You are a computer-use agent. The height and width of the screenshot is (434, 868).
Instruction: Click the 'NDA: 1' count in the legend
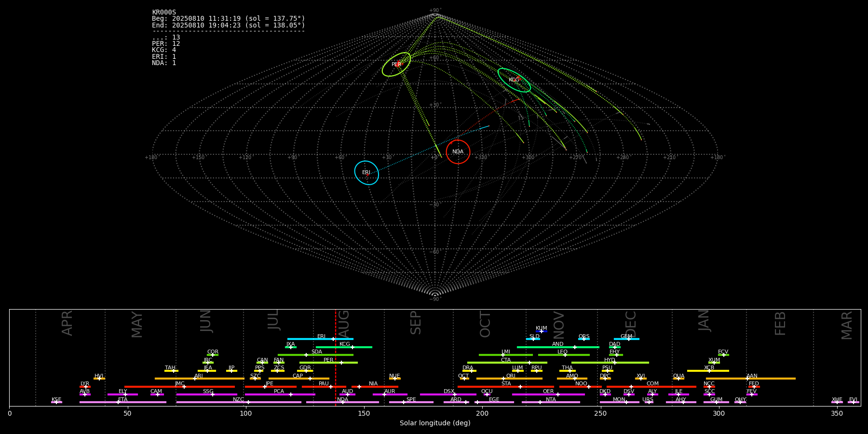[164, 63]
